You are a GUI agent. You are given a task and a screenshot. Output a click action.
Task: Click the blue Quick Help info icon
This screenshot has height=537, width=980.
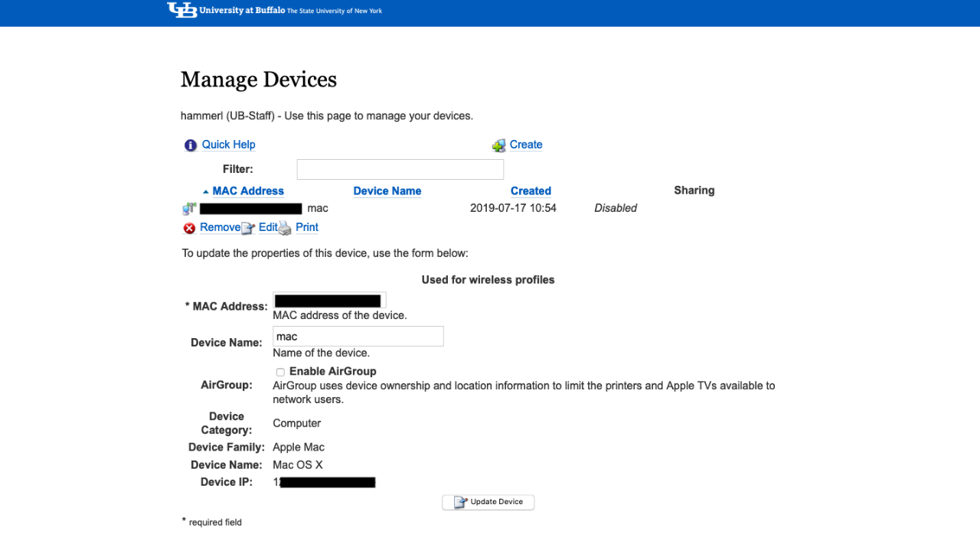tap(191, 145)
